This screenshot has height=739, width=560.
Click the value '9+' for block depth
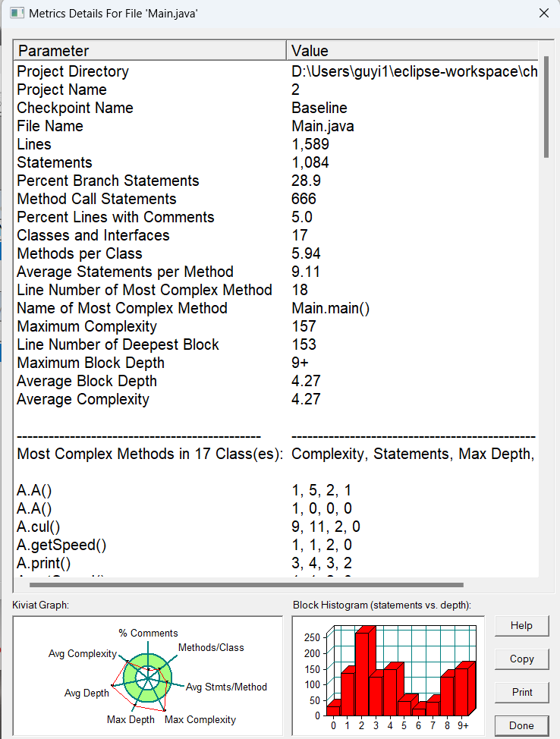(300, 363)
